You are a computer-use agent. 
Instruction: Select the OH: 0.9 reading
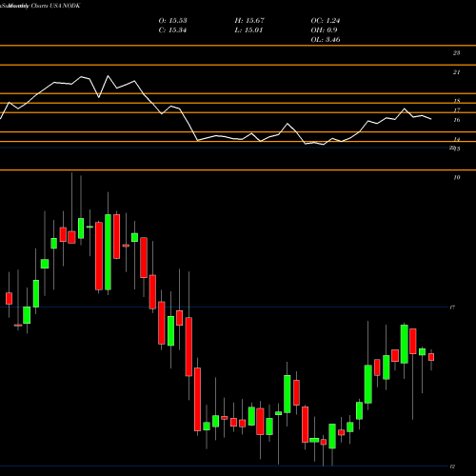point(324,30)
